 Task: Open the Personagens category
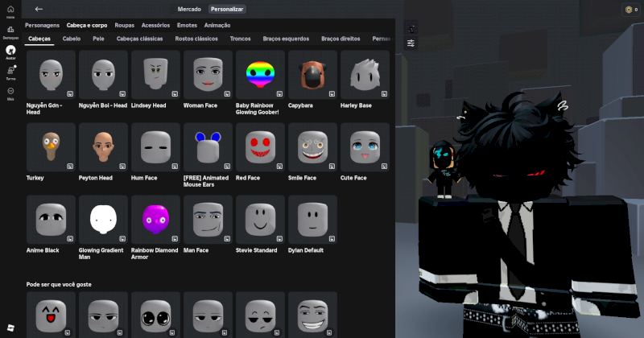point(43,25)
